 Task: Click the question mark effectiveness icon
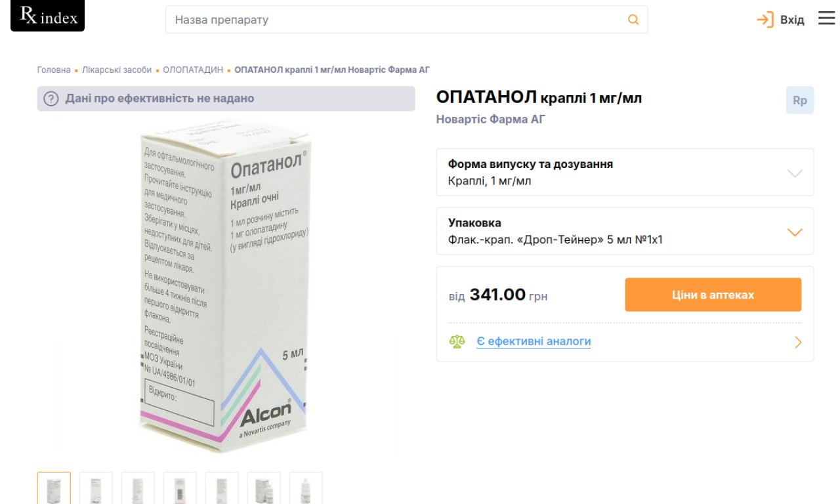(51, 99)
